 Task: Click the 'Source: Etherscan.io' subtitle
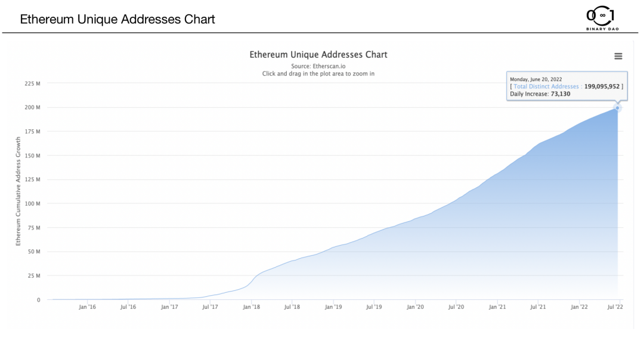tap(318, 66)
